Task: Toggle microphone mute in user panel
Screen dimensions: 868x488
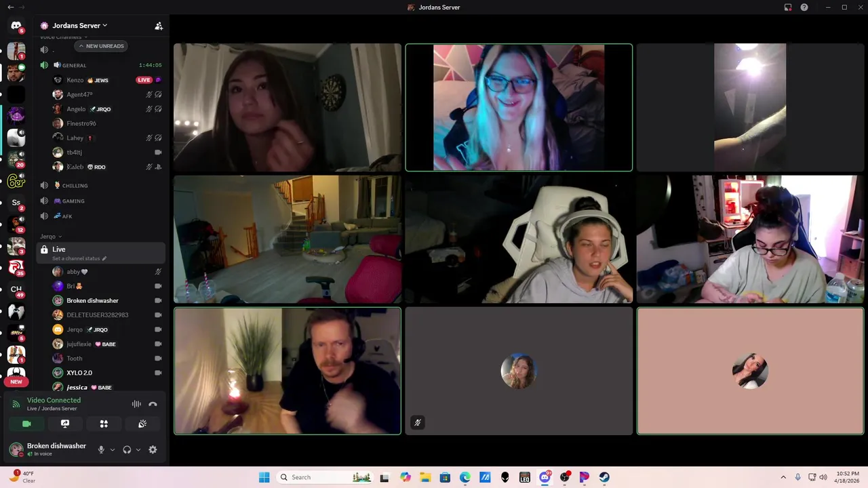Action: click(101, 449)
